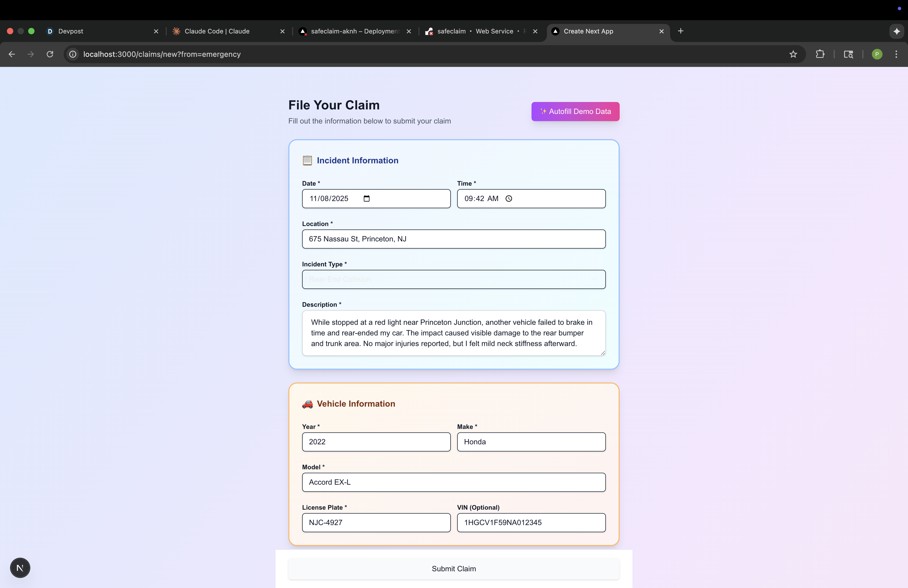Open the time picker clock icon

508,198
